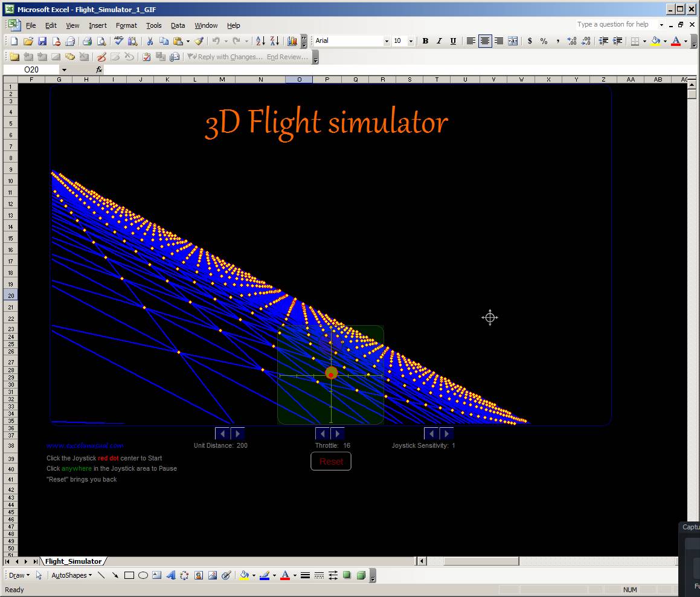Apply Currency Style with the dollar icon

click(530, 41)
